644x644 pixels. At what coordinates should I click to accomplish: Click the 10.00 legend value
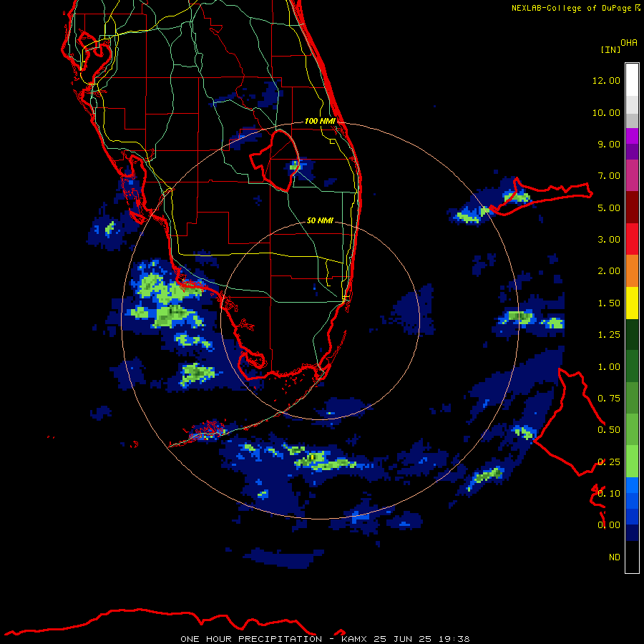click(606, 112)
